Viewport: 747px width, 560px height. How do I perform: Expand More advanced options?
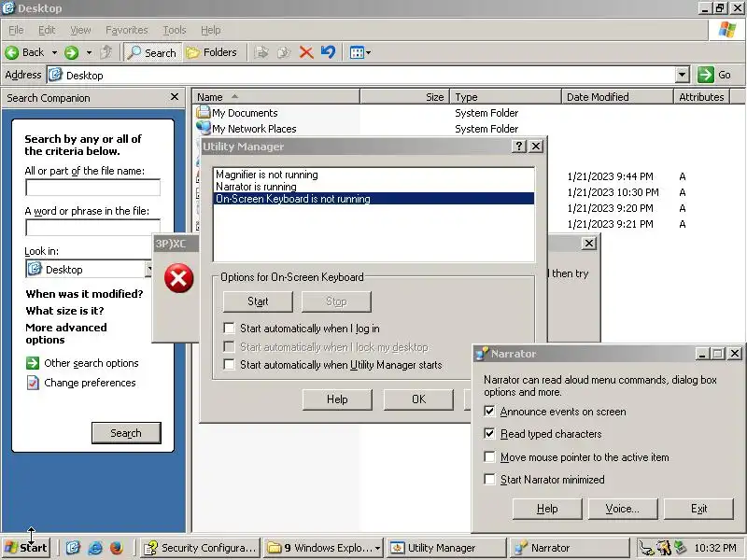pos(66,333)
